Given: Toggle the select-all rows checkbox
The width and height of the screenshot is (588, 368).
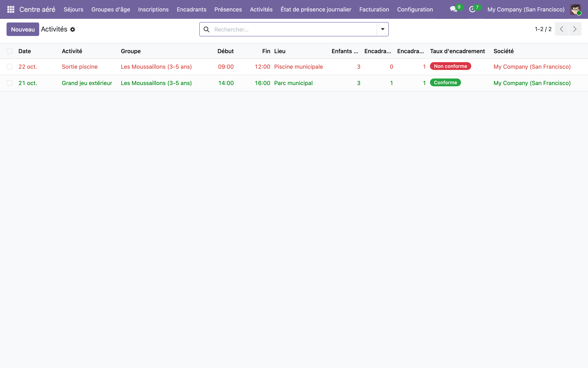Looking at the screenshot, I should coord(9,51).
